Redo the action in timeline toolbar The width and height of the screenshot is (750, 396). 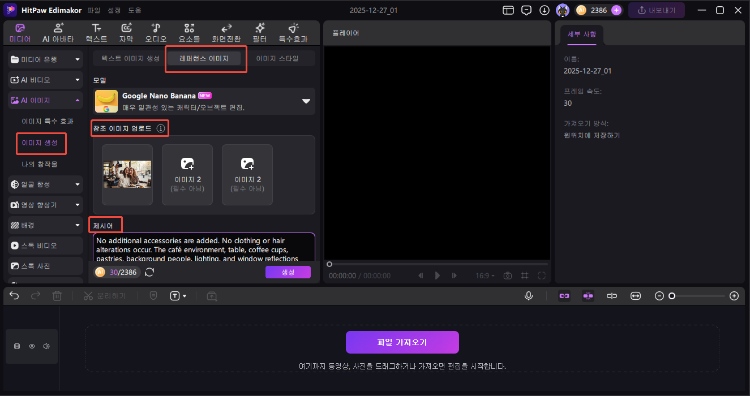[35, 296]
